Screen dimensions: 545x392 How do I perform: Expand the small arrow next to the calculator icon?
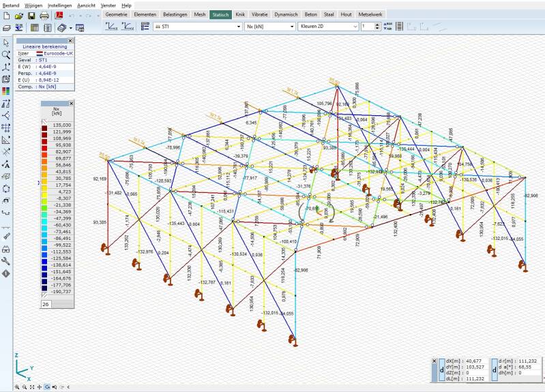[x=70, y=28]
